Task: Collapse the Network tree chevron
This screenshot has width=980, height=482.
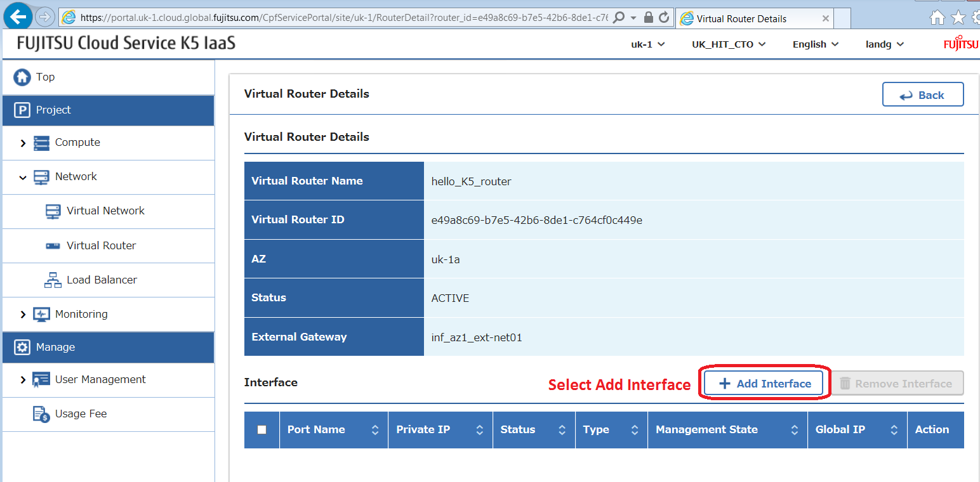Action: 23,178
